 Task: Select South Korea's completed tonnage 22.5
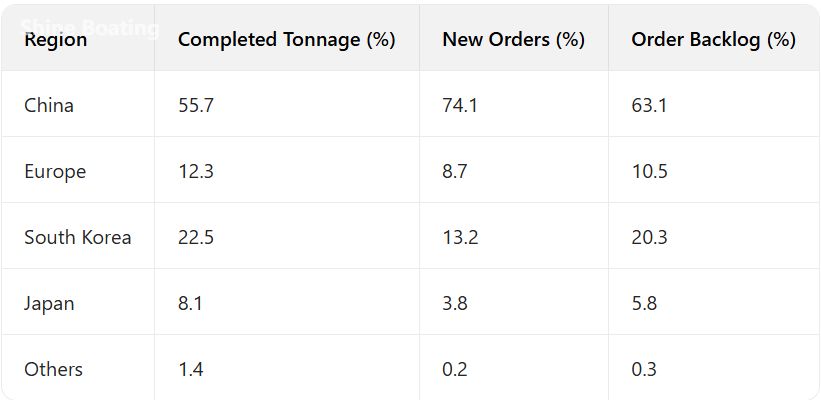(196, 237)
